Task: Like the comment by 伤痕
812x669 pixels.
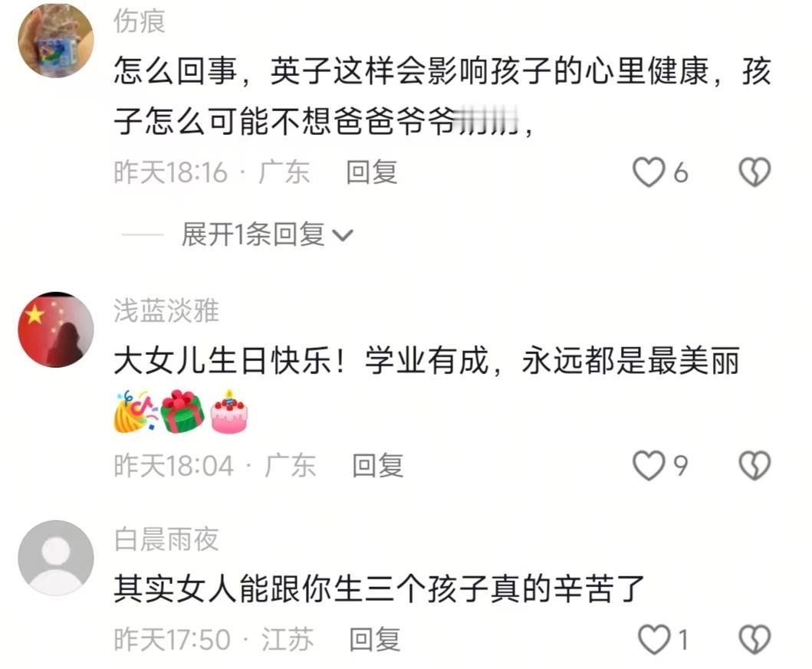Action: click(649, 172)
